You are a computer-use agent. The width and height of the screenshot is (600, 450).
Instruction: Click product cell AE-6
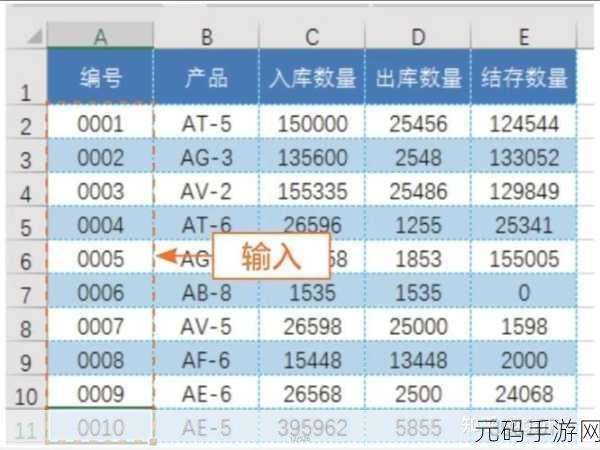click(x=207, y=392)
